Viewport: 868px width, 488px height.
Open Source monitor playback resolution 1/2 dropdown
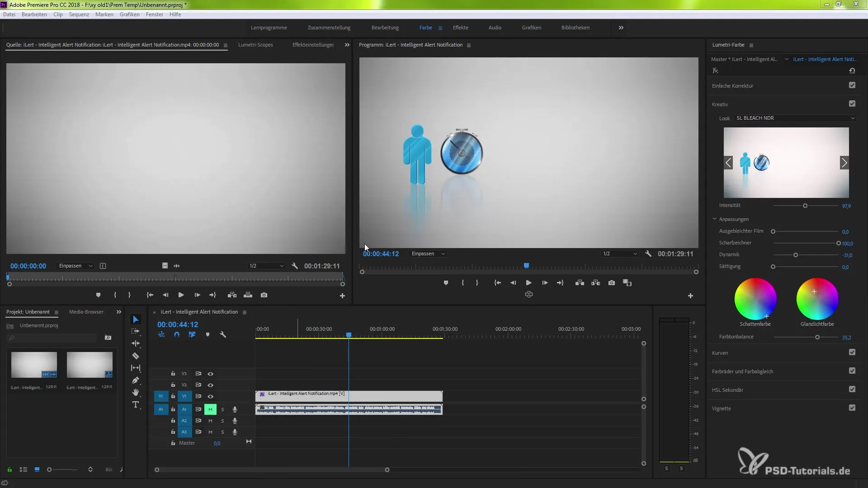[x=266, y=266]
